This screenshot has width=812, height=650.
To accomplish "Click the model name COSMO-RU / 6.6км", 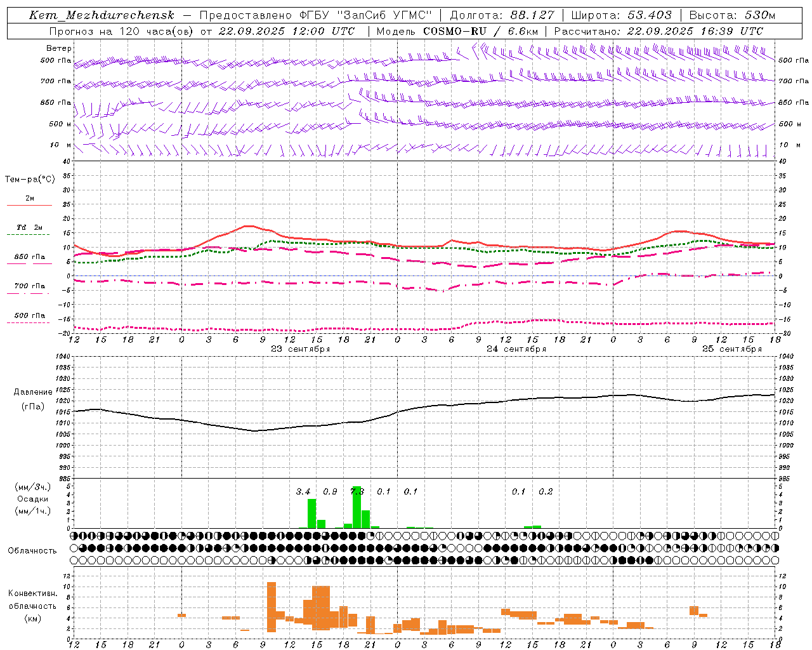I will [x=480, y=31].
